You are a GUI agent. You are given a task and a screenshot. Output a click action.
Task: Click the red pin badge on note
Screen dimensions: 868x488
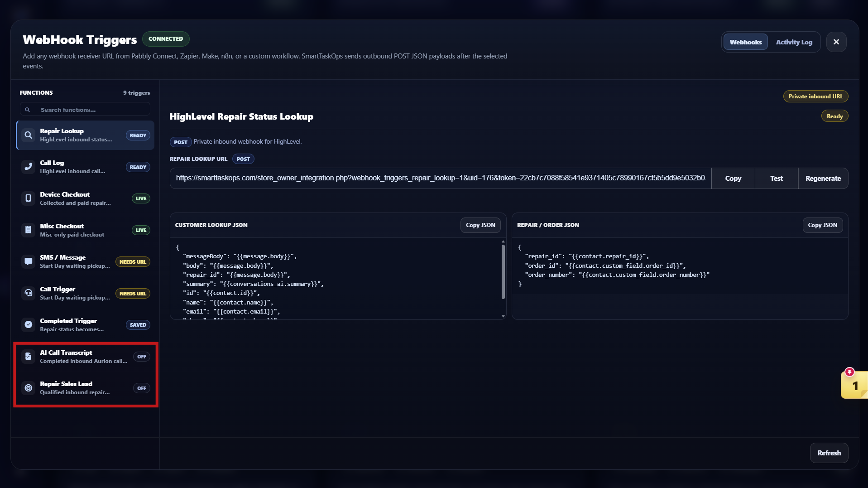pyautogui.click(x=849, y=372)
